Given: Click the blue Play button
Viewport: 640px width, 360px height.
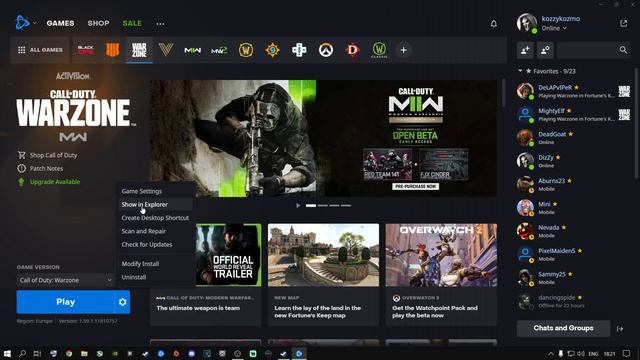Looking at the screenshot, I should click(65, 302).
